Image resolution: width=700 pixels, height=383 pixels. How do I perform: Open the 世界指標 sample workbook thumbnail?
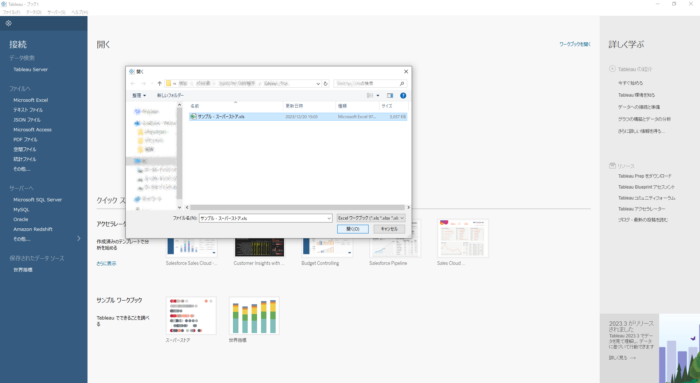(254, 316)
